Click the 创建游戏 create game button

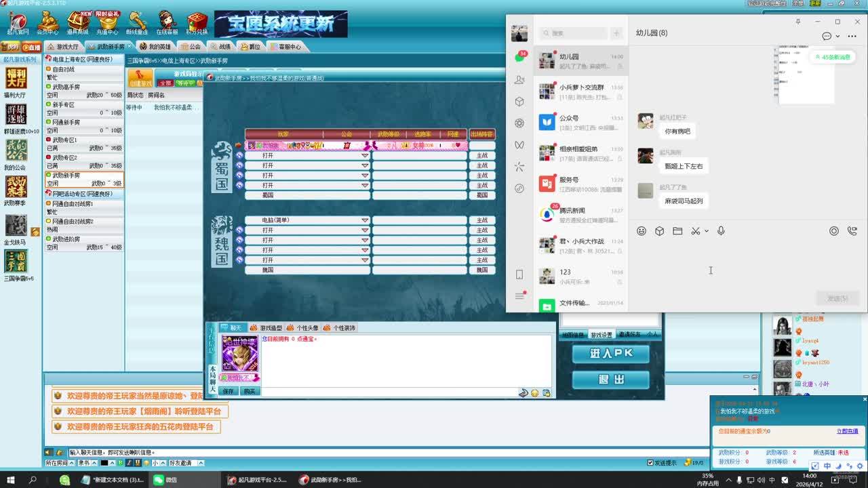(140, 78)
